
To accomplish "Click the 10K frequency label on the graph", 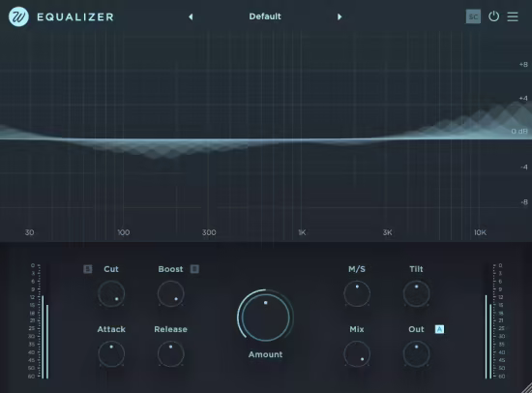I will click(480, 232).
